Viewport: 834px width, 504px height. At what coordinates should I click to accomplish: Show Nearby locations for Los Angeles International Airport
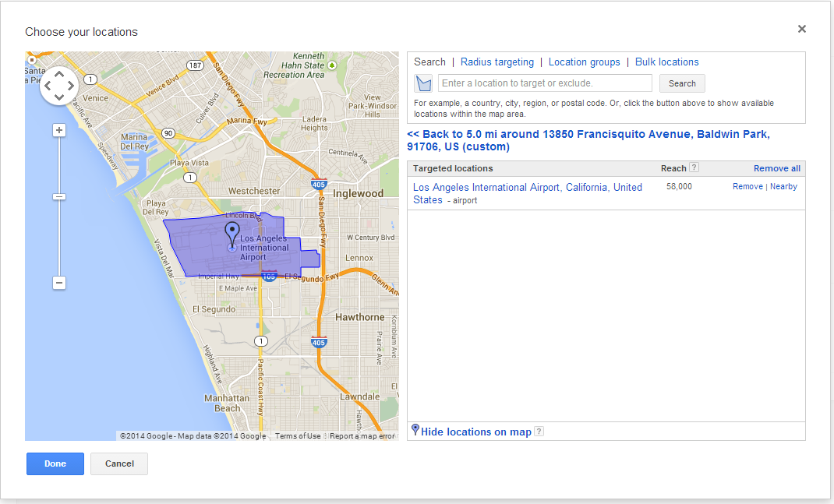point(783,187)
